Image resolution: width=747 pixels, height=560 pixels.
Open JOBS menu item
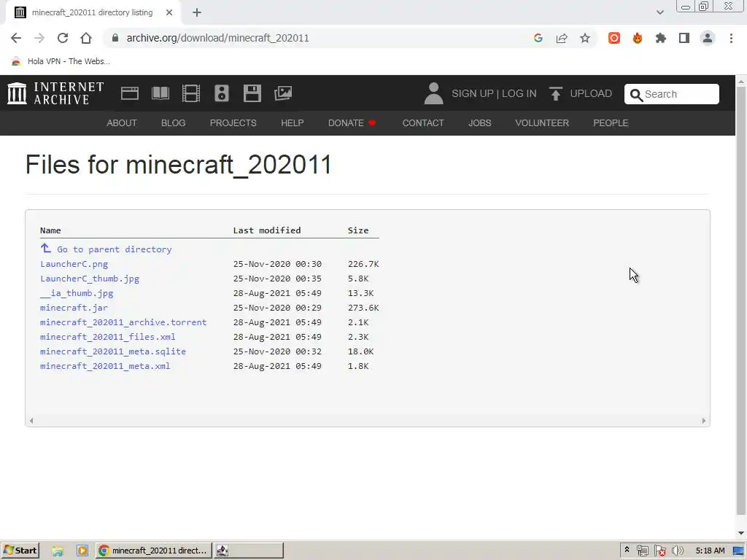(480, 122)
